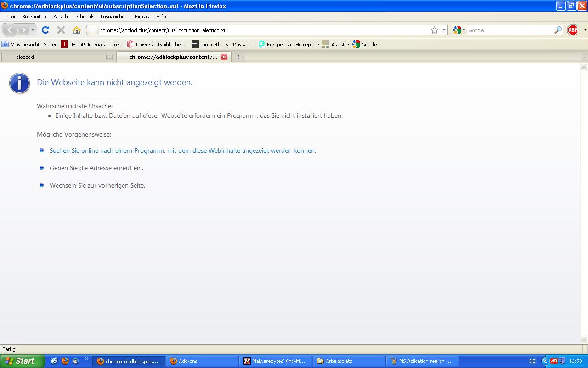Open the Datei menu
Screen dimensions: 588x368
point(9,17)
